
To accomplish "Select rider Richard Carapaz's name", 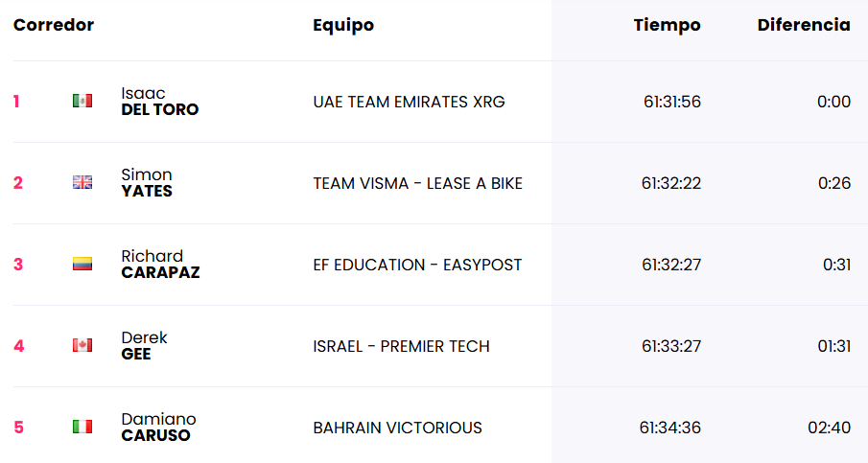I will tap(160, 265).
